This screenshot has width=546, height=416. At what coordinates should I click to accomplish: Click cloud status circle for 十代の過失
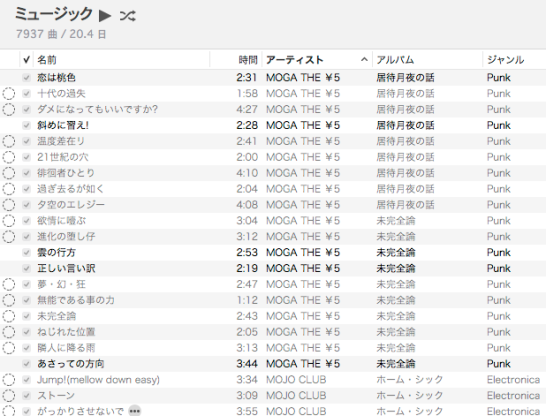9,94
